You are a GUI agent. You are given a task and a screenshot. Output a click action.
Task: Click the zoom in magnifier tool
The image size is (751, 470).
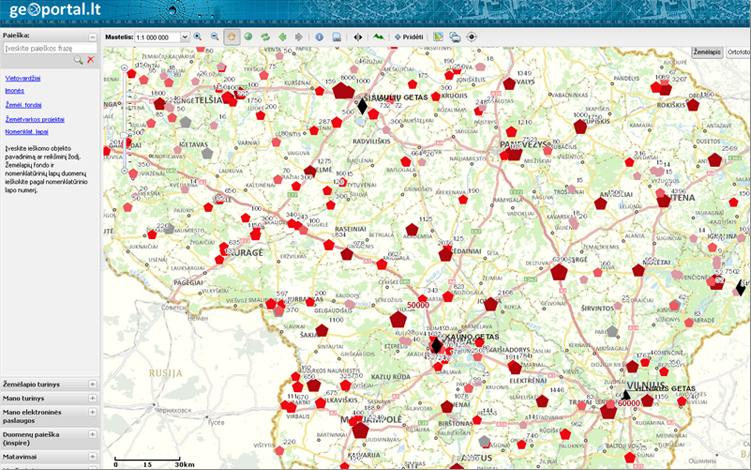tap(198, 37)
